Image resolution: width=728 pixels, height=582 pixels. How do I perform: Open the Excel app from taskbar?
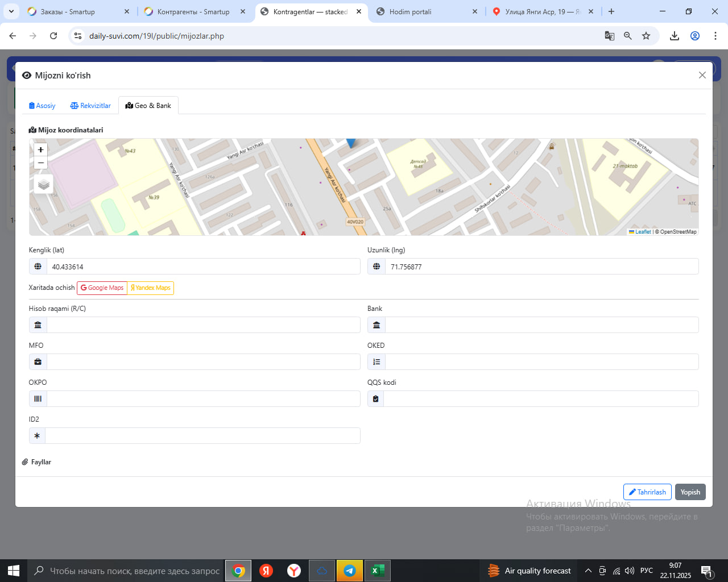377,571
